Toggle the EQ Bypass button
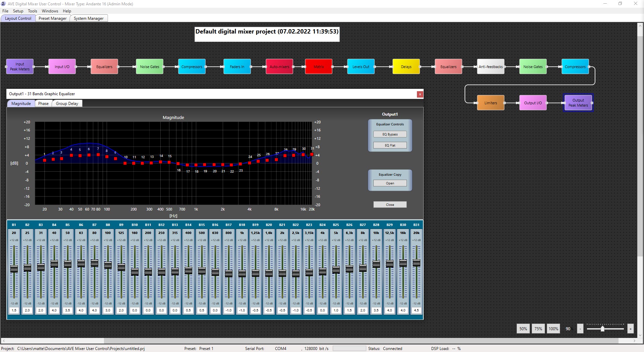The width and height of the screenshot is (644, 352). coord(390,134)
